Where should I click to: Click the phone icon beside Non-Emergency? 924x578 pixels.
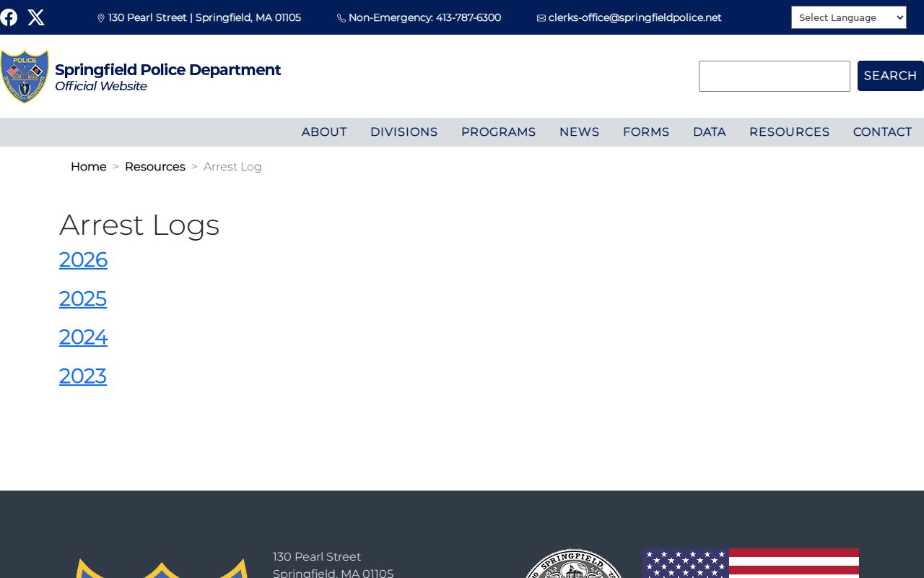[x=341, y=18]
